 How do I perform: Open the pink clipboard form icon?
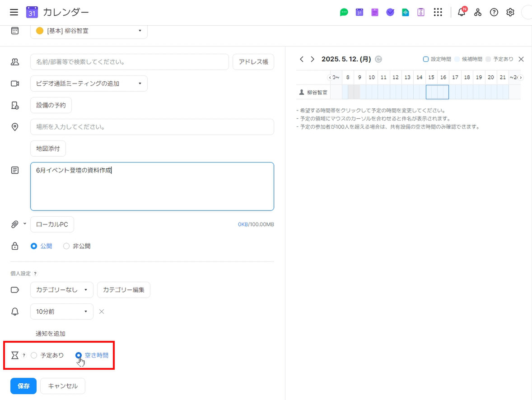421,12
